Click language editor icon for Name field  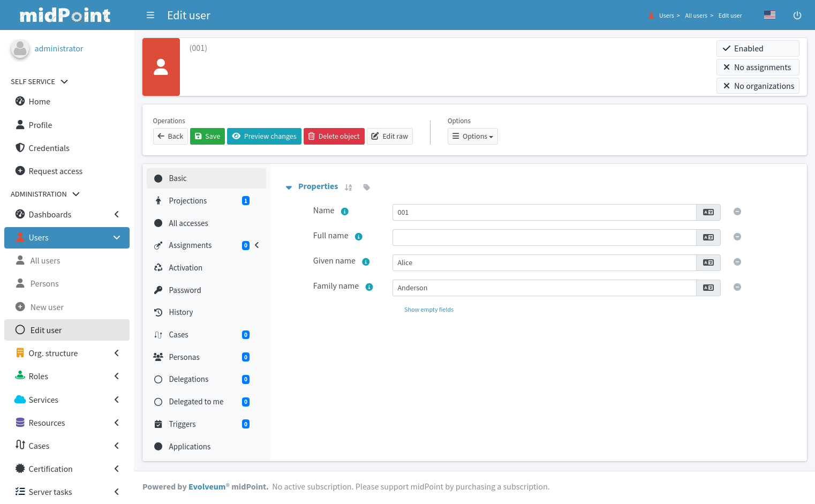708,213
